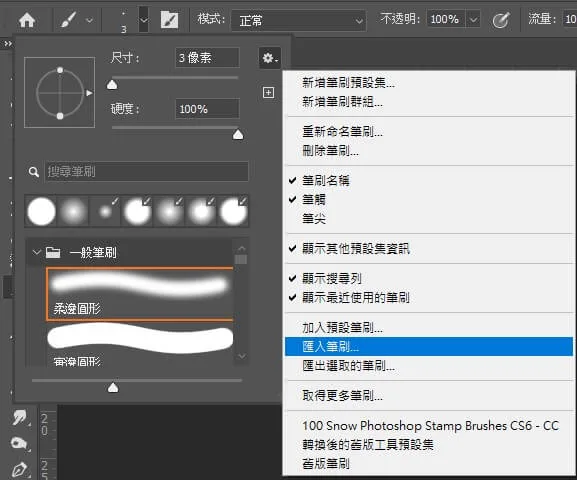Toggle the Brush Settings panel icon

click(x=170, y=20)
